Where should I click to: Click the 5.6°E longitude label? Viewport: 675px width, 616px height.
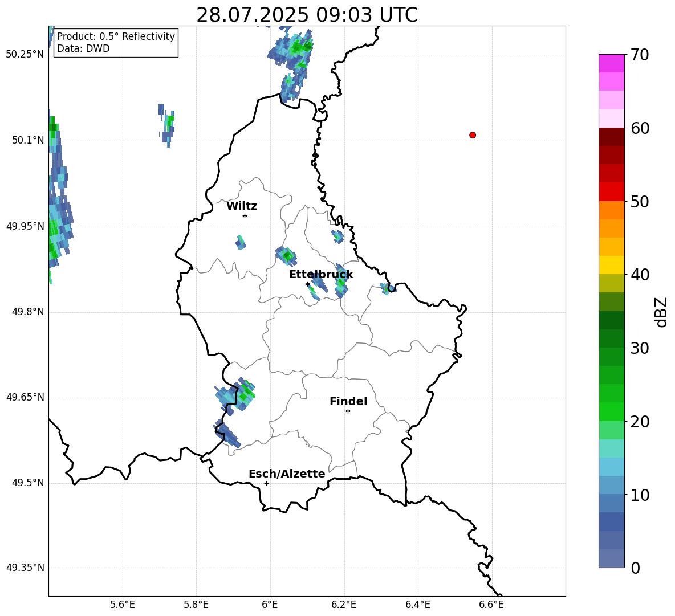coord(123,605)
